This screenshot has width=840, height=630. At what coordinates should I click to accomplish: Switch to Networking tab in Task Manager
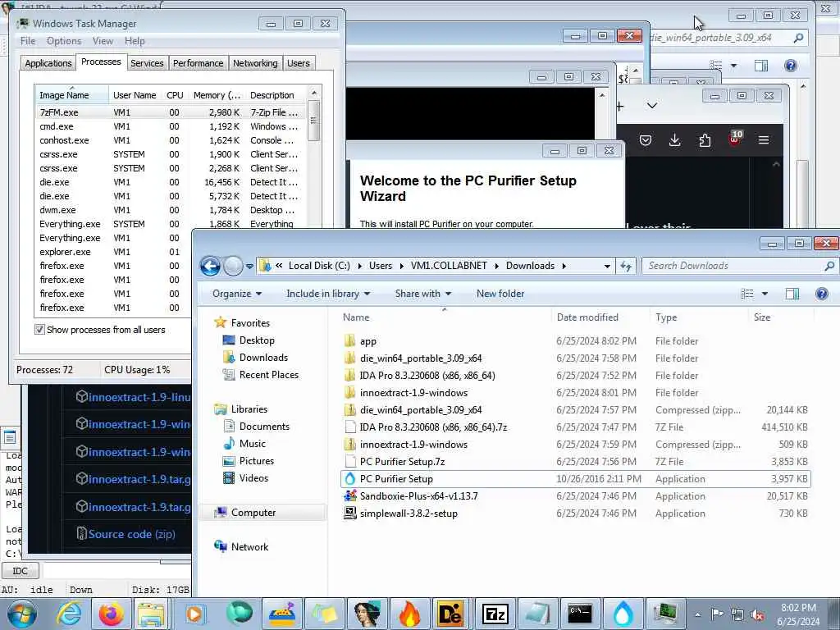[256, 63]
